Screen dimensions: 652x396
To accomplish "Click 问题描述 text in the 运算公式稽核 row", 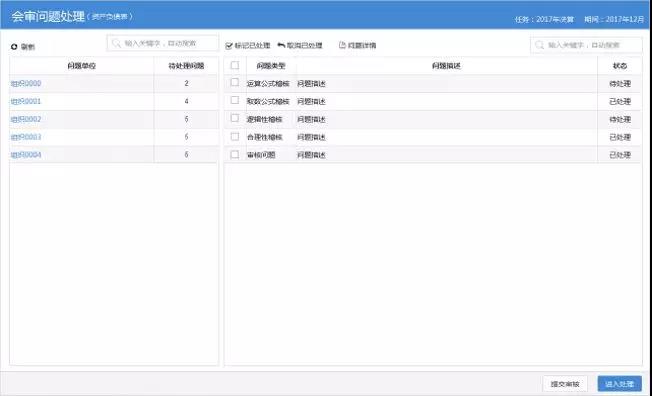I will point(311,84).
